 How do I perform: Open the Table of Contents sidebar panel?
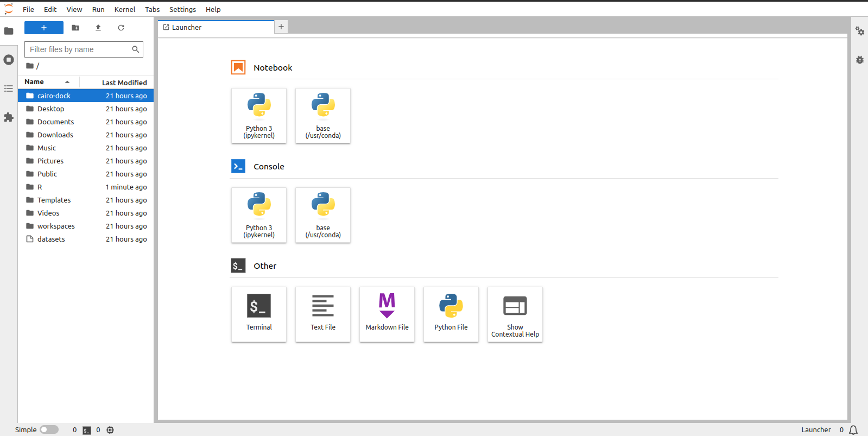9,89
